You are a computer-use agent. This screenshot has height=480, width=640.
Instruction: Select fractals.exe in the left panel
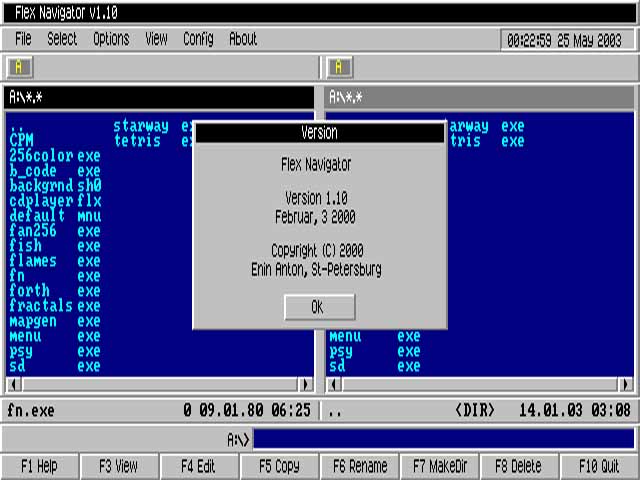click(54, 306)
